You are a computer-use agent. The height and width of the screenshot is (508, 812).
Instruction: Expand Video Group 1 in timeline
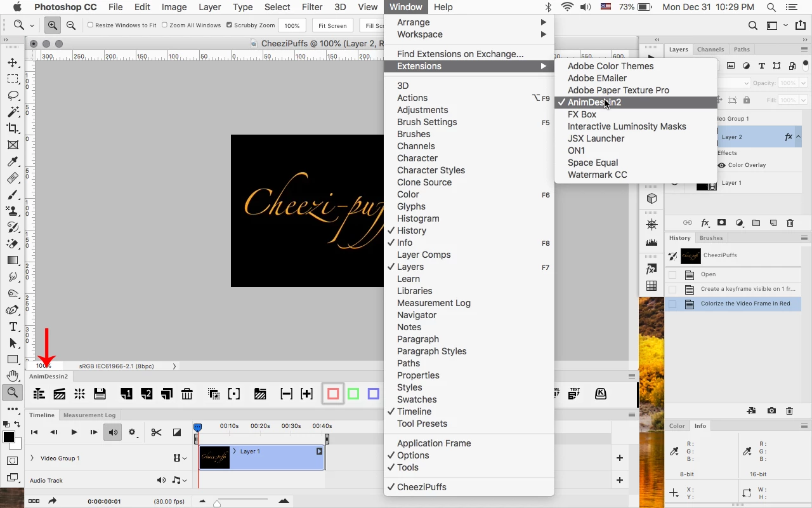click(x=32, y=458)
